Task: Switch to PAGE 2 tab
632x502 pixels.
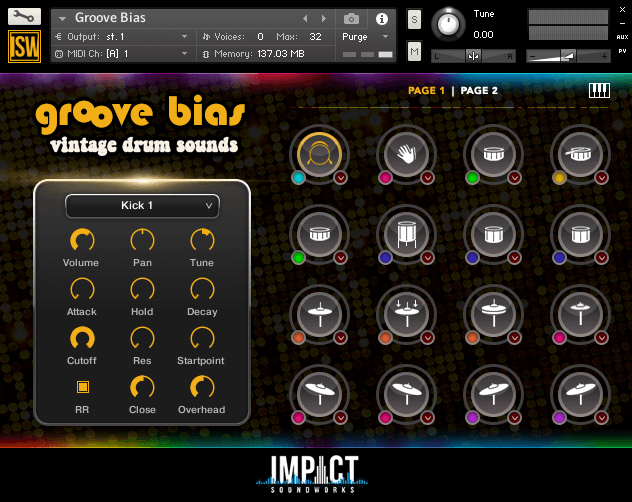Action: point(479,91)
